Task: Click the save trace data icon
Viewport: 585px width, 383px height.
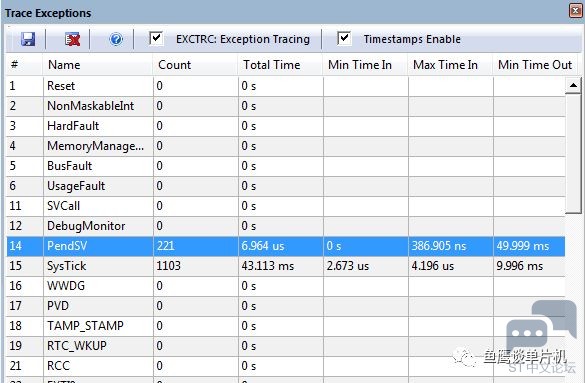Action: pyautogui.click(x=28, y=39)
